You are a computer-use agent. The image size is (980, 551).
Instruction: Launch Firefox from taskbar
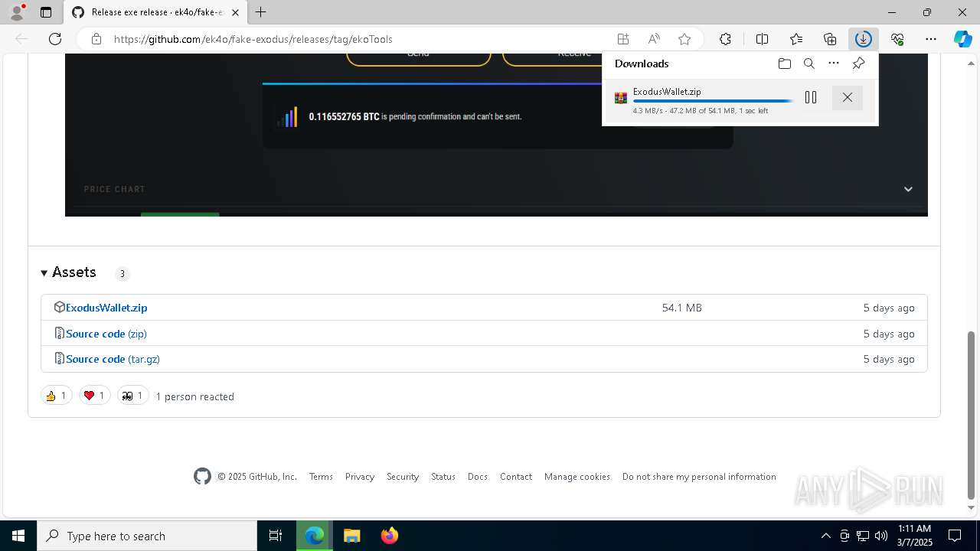[390, 536]
